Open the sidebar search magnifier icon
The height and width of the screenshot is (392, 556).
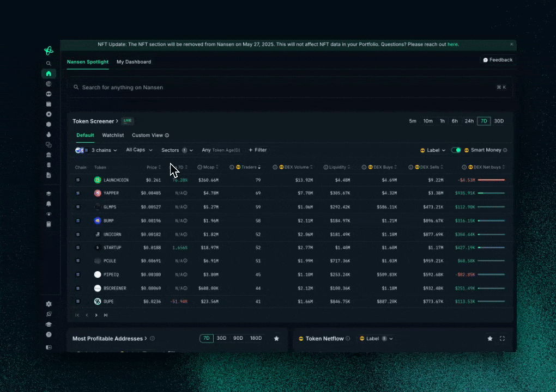[x=49, y=63]
